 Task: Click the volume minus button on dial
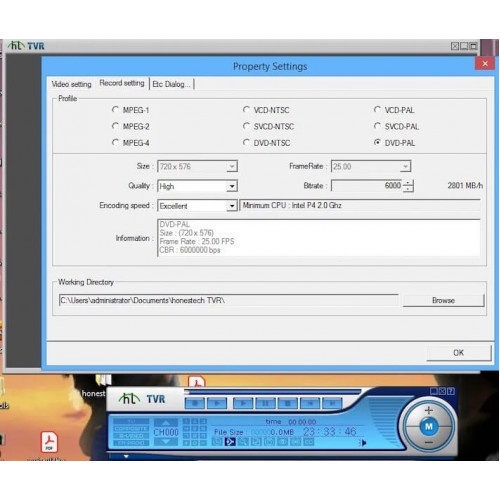click(429, 442)
